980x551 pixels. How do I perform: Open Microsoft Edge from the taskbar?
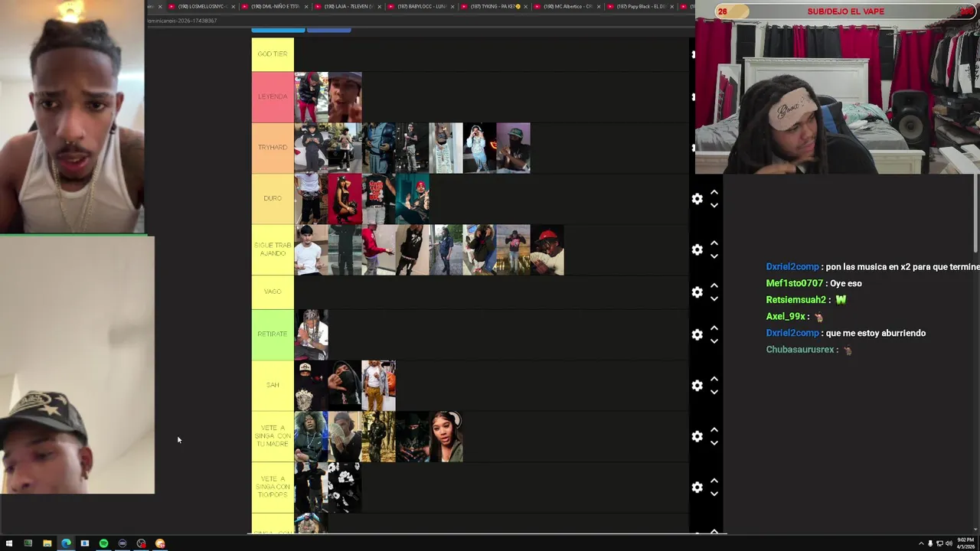[x=66, y=543]
